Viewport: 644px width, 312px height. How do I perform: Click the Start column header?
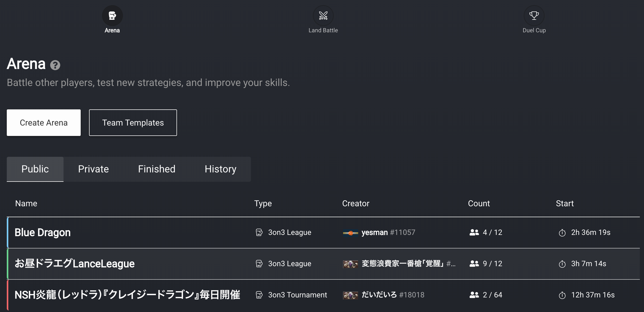pyautogui.click(x=565, y=203)
